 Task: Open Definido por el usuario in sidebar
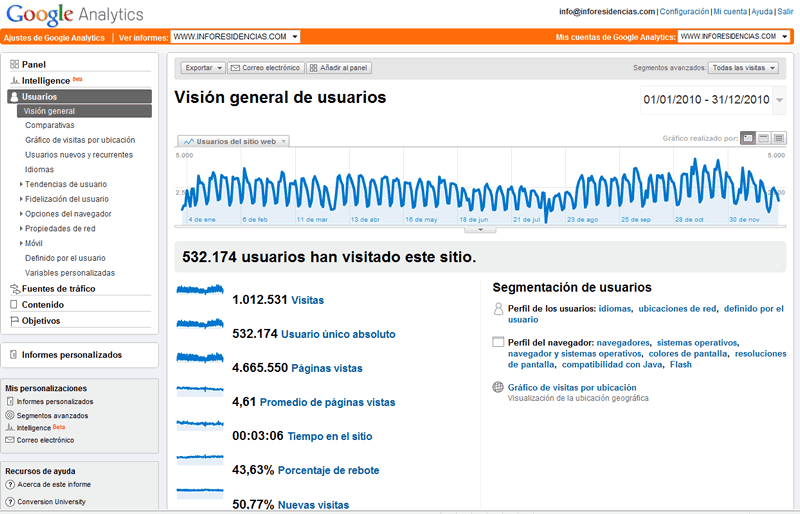click(x=65, y=258)
